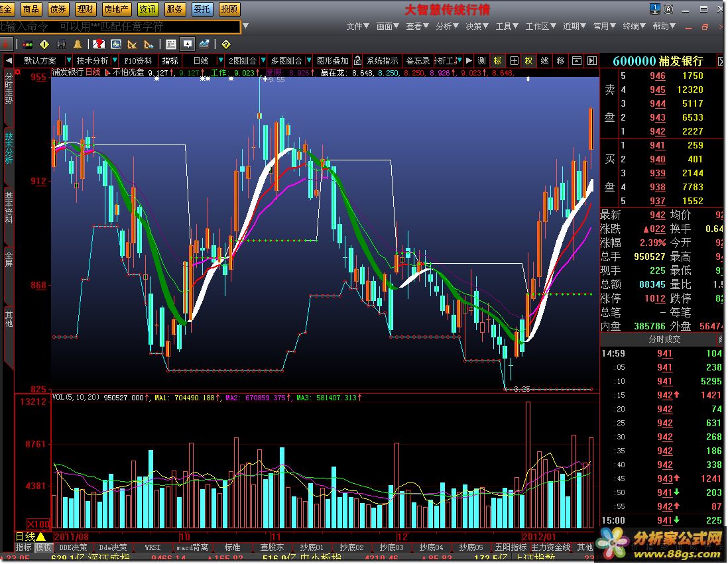This screenshot has height=564, width=728.
Task: Select the first yellow triangle ruler tool
Action: 133,44
